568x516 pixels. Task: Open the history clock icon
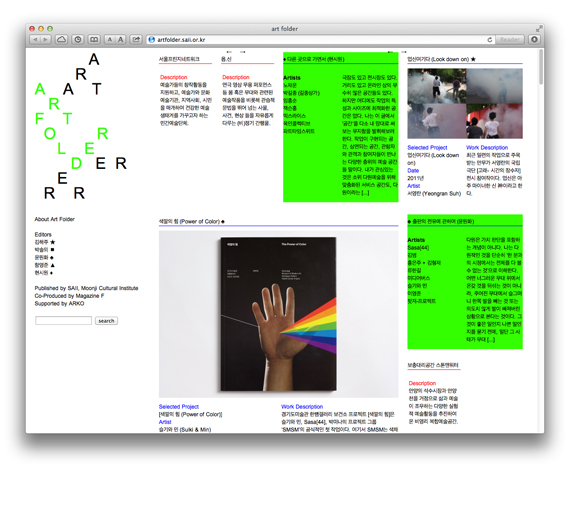point(78,39)
